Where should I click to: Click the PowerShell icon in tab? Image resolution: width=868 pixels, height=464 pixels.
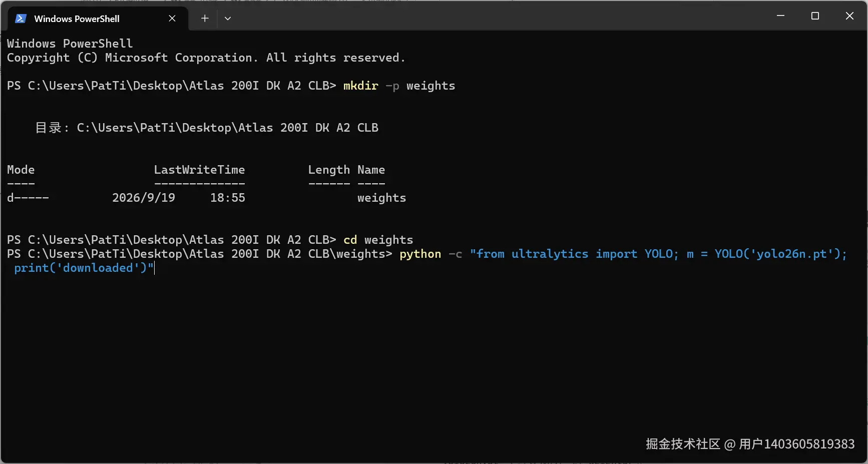tap(21, 19)
